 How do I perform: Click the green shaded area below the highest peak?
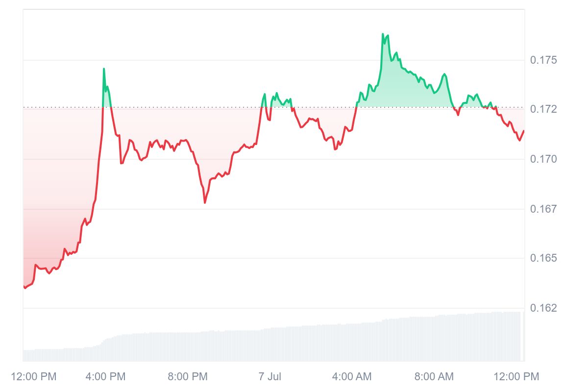(x=392, y=83)
